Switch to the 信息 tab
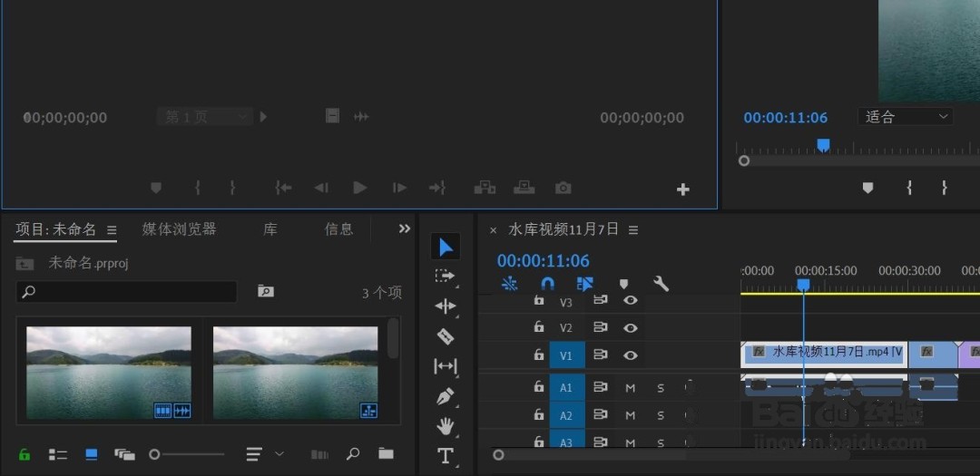980x476 pixels. [338, 229]
